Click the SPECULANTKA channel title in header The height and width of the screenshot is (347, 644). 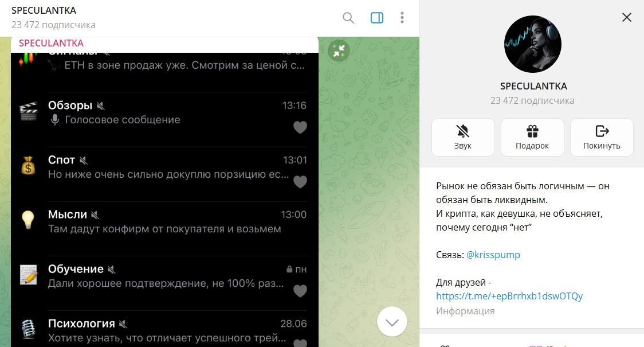tap(44, 10)
